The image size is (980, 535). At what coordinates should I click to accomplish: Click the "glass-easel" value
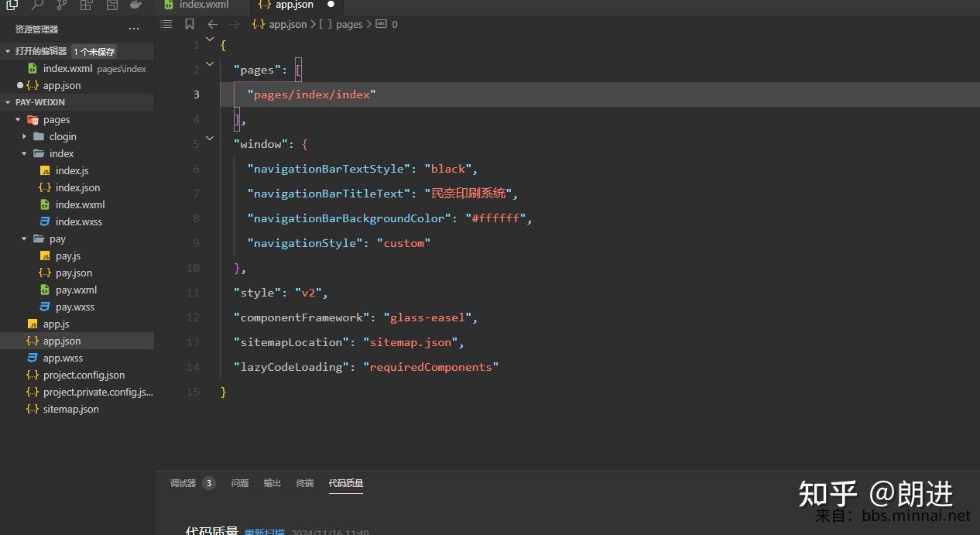(x=427, y=317)
